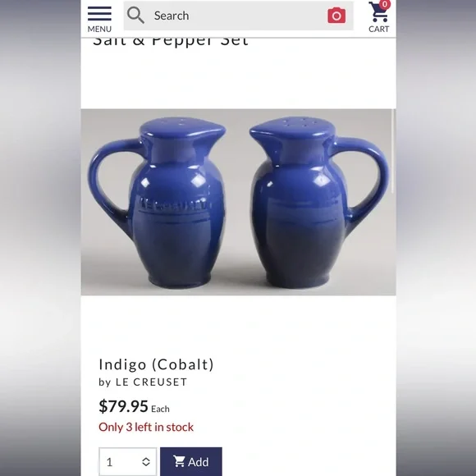This screenshot has height=476, width=476.
Task: Click the cart item count badge
Action: [x=385, y=4]
